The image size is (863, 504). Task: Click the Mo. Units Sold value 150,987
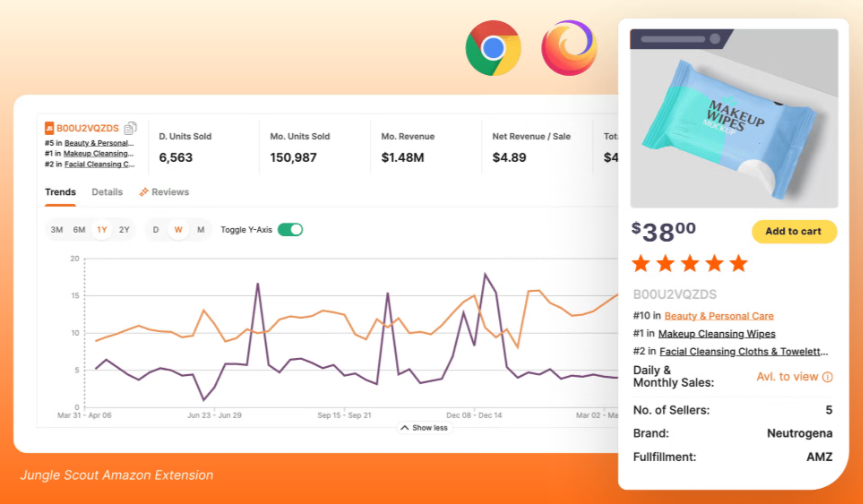coord(293,158)
